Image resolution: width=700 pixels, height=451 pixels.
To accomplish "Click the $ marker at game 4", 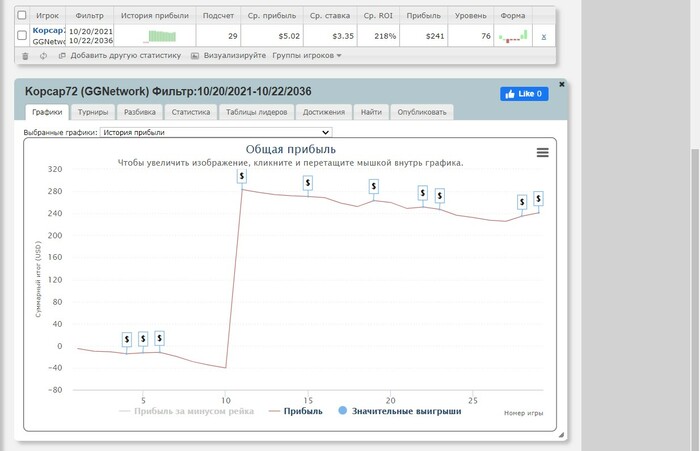I will point(127,339).
